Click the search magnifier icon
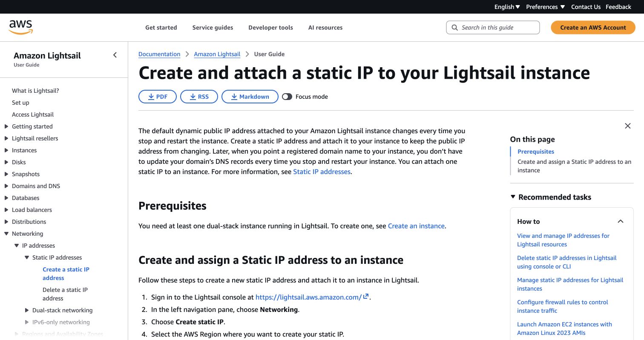644x340 pixels. click(455, 28)
